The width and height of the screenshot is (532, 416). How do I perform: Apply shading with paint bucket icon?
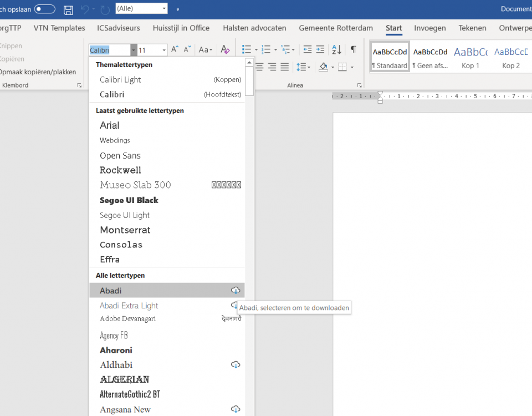coord(323,67)
